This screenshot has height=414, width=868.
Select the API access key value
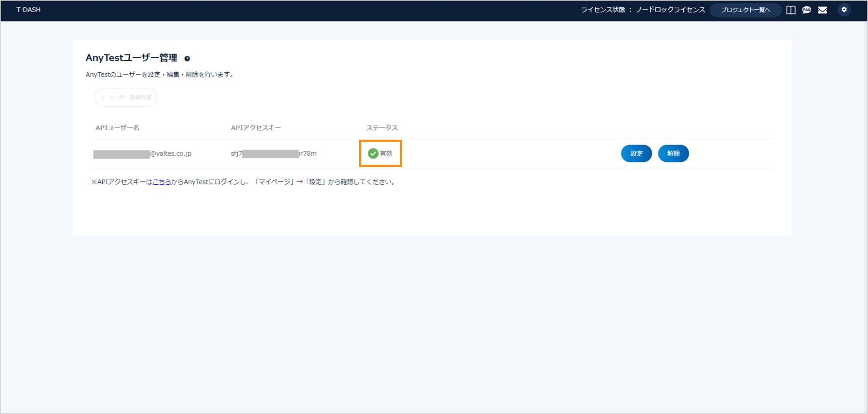click(273, 154)
